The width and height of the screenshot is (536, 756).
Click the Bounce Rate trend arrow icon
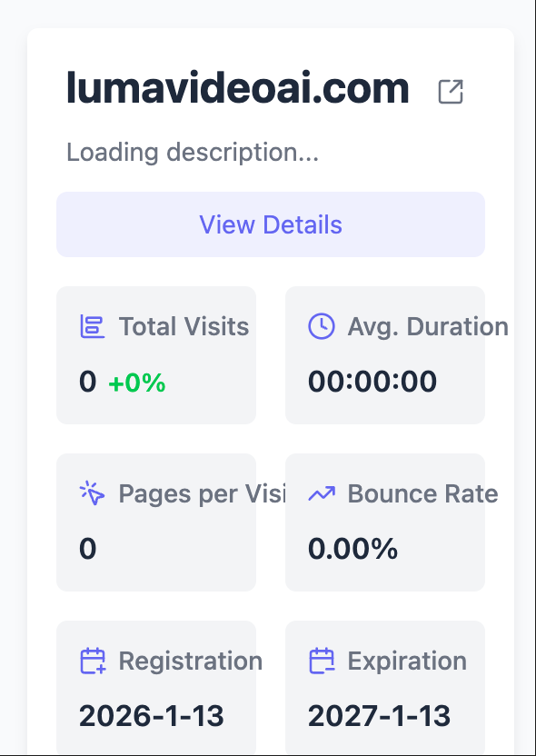321,493
